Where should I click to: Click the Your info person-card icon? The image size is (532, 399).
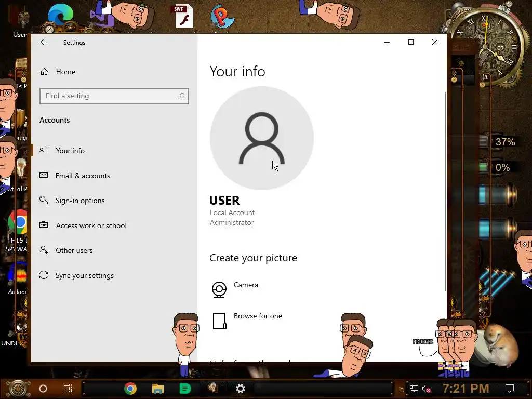44,150
